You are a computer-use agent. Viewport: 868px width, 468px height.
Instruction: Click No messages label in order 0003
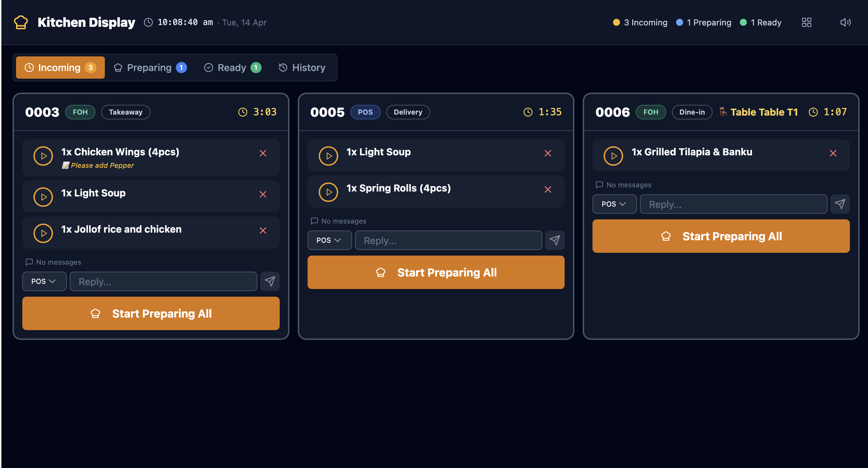[53, 262]
